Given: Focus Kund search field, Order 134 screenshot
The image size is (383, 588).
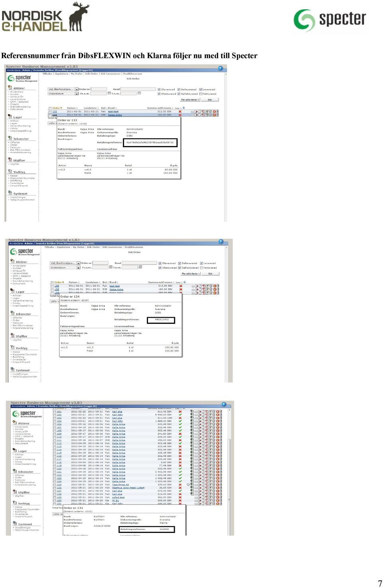Looking at the screenshot, I should 139,263.
